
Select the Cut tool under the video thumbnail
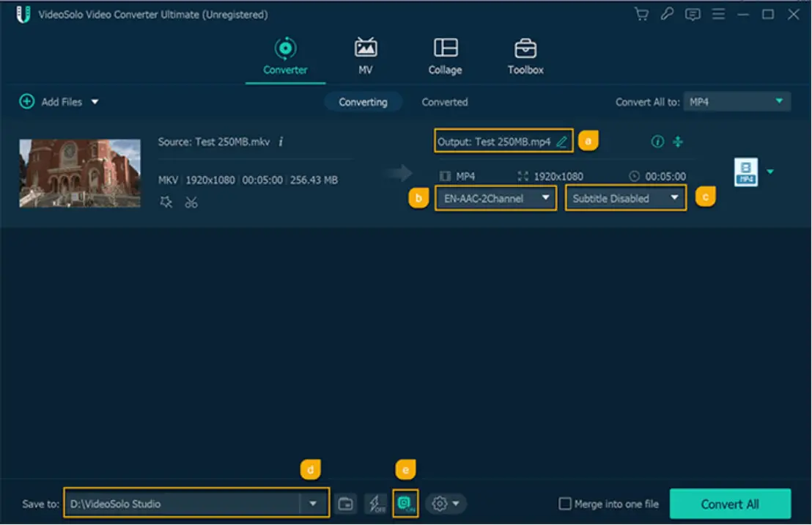coord(191,202)
